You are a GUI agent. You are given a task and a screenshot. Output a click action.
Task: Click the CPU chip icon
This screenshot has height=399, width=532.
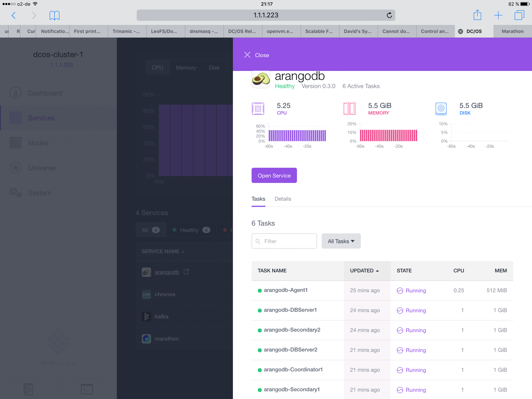pos(258,109)
